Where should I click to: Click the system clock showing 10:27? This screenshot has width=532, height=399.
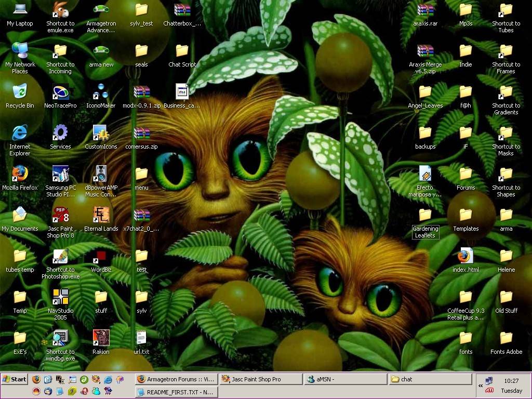pyautogui.click(x=511, y=381)
